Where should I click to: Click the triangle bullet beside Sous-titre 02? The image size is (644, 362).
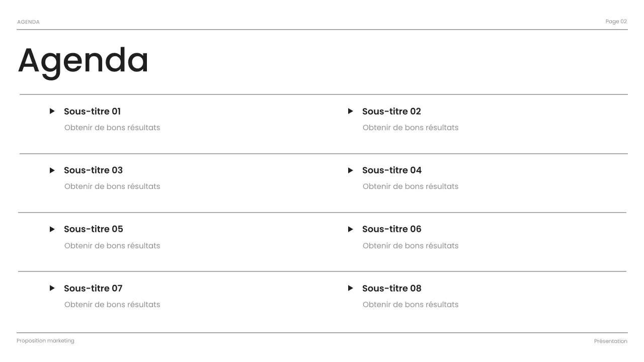pyautogui.click(x=350, y=111)
